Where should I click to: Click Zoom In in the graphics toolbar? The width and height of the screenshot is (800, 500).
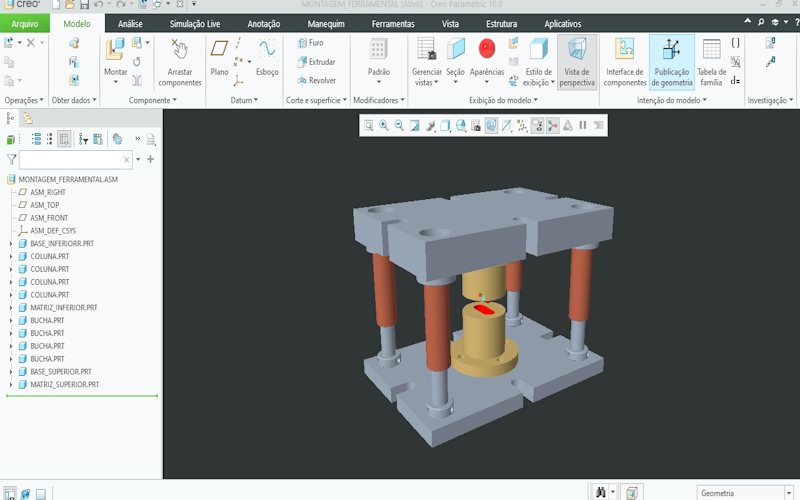[384, 125]
